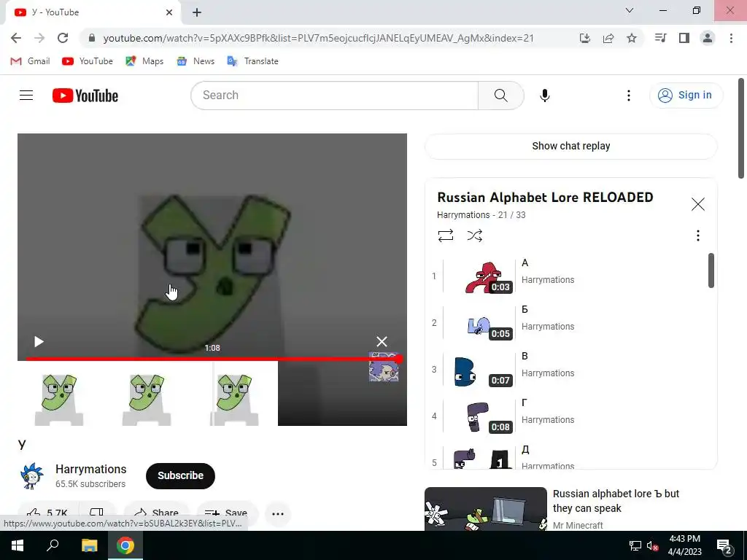Open recommended video Russian alphabet lore Ъ thumbnail
Screen dimensions: 747x560
coord(485,508)
